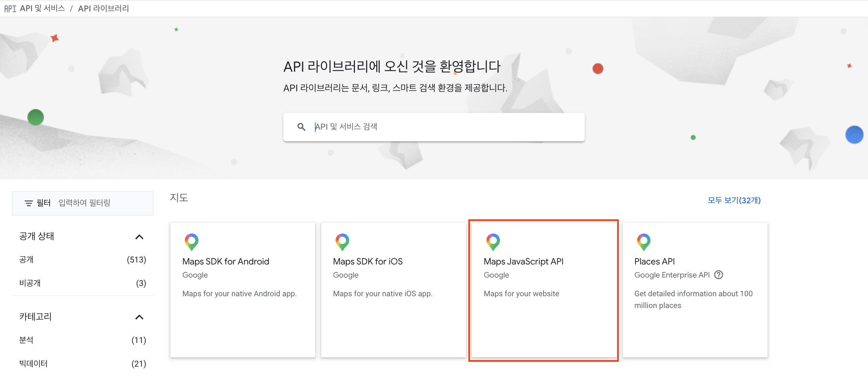Click the Places API map pin icon
The image size is (868, 381).
click(x=644, y=242)
